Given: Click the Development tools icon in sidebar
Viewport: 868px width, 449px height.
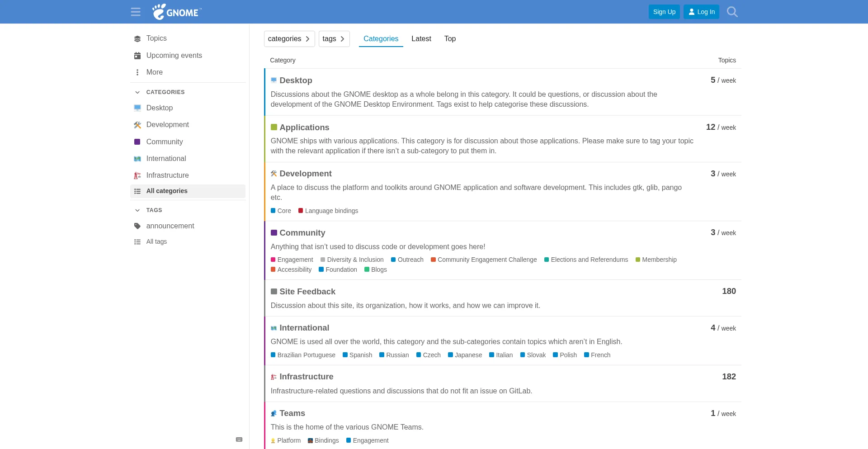Looking at the screenshot, I should pyautogui.click(x=137, y=125).
